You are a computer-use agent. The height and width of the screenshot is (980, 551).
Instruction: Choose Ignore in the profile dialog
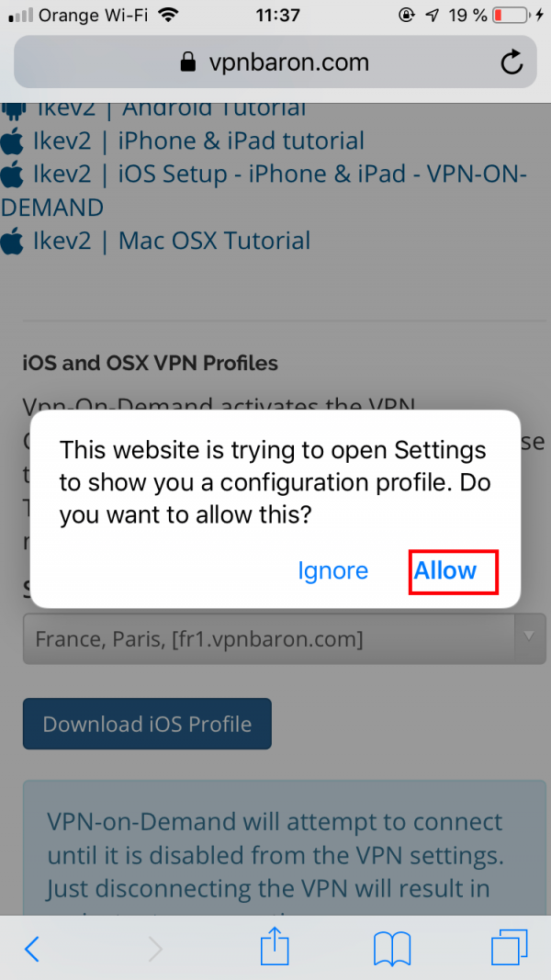pos(332,570)
